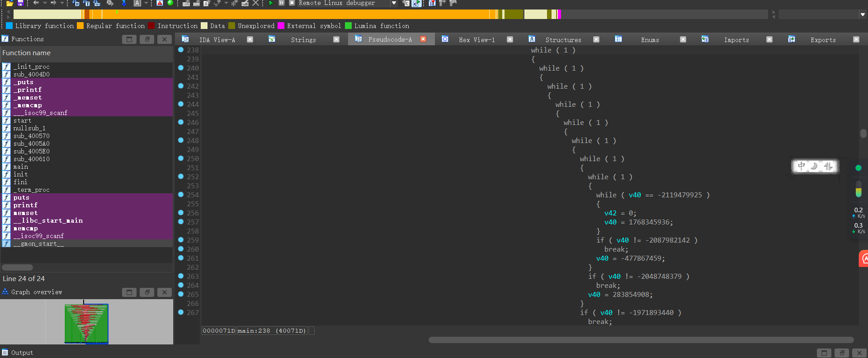Click the stop process icon in the toolbar
868x358 pixels.
point(292,3)
